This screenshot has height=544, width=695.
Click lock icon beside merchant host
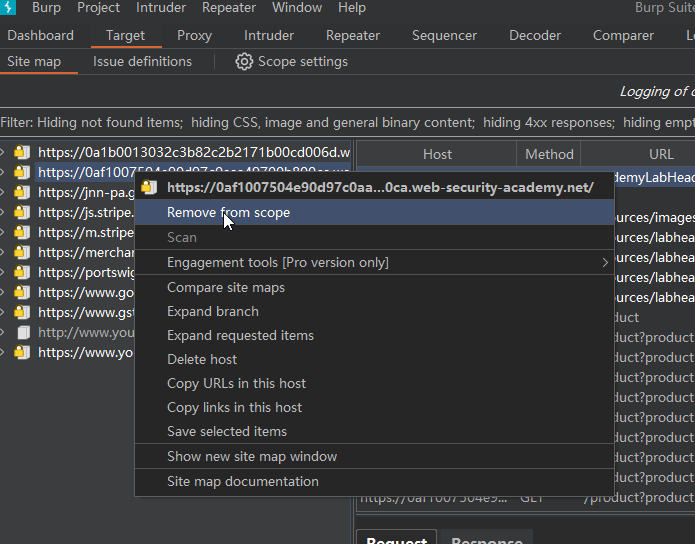point(22,252)
